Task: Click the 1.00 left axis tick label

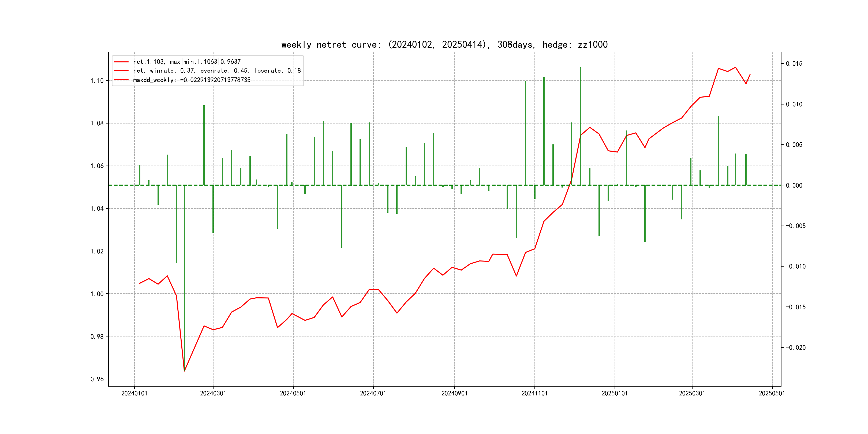Action: (x=97, y=294)
